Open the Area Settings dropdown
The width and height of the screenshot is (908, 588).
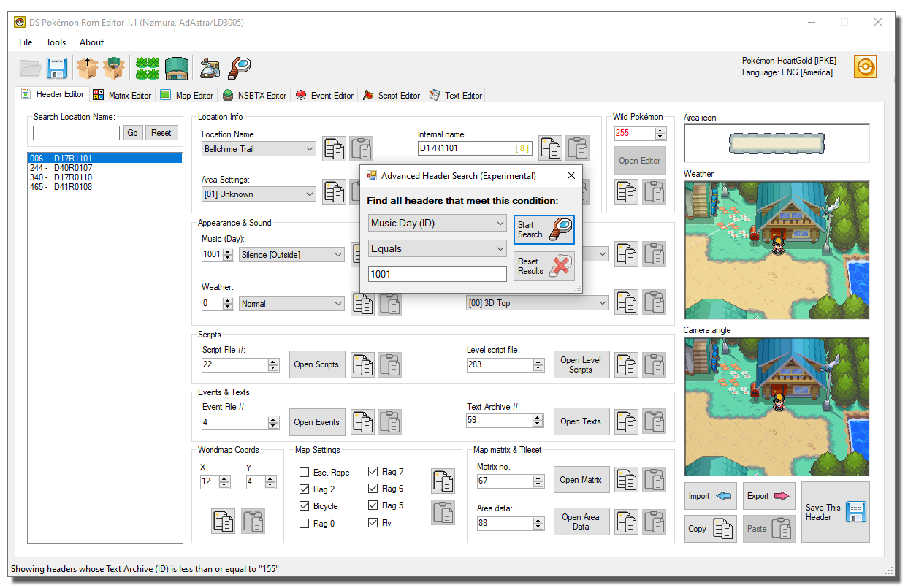pos(259,194)
